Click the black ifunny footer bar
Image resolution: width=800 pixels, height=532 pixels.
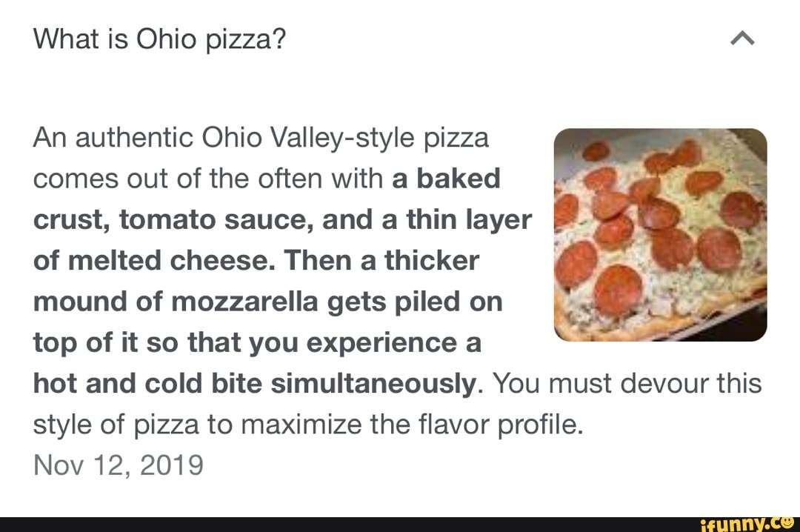point(400,522)
